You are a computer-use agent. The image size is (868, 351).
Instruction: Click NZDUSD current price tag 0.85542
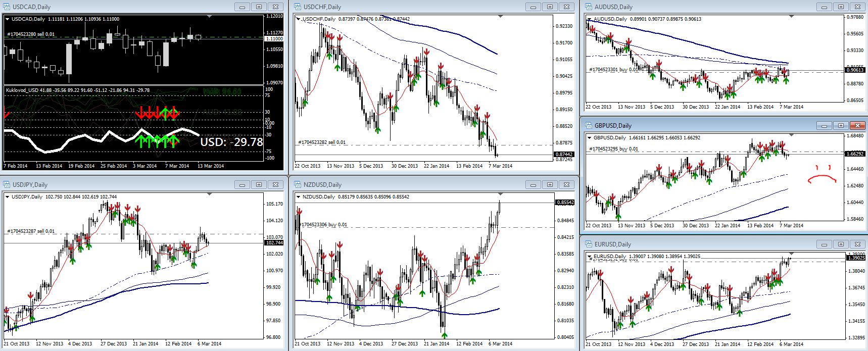coord(564,203)
